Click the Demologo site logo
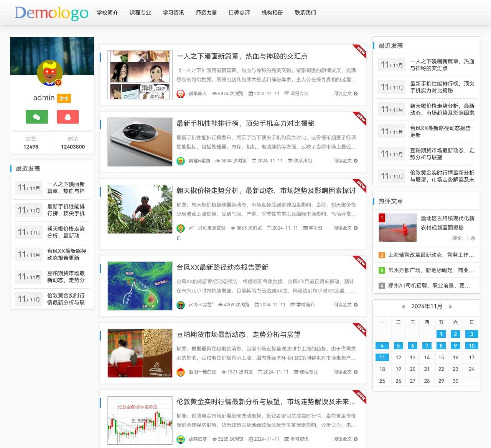491x448 pixels. click(x=52, y=13)
